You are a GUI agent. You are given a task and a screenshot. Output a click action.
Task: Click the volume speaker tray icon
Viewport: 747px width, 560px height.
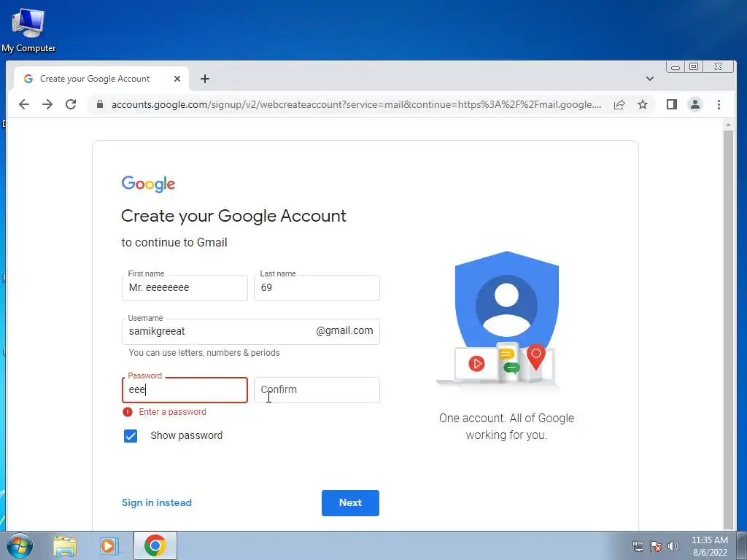click(x=673, y=546)
